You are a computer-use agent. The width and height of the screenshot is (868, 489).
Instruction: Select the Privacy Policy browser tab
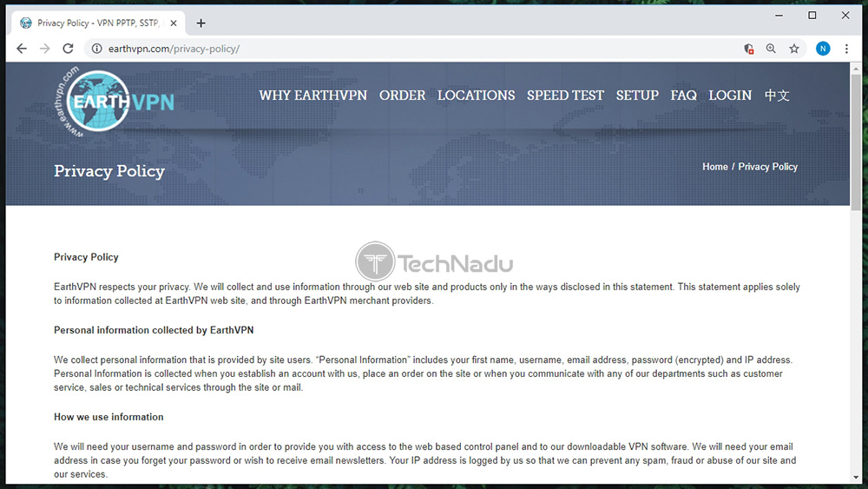tap(98, 23)
